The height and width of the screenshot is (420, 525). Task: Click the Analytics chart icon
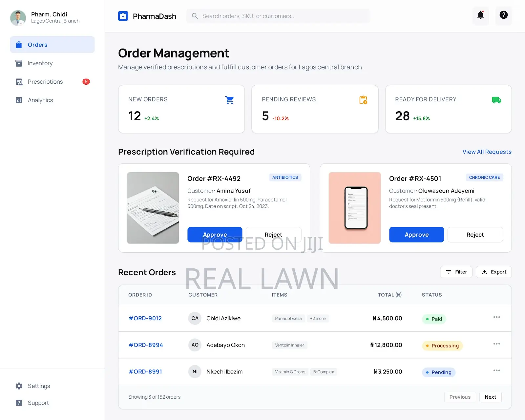[x=19, y=100]
